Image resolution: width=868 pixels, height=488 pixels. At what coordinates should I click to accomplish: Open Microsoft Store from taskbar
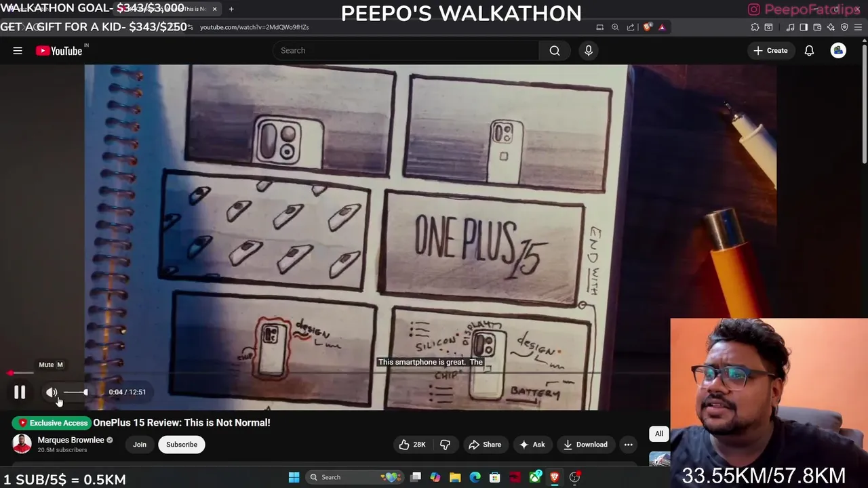pos(495,477)
